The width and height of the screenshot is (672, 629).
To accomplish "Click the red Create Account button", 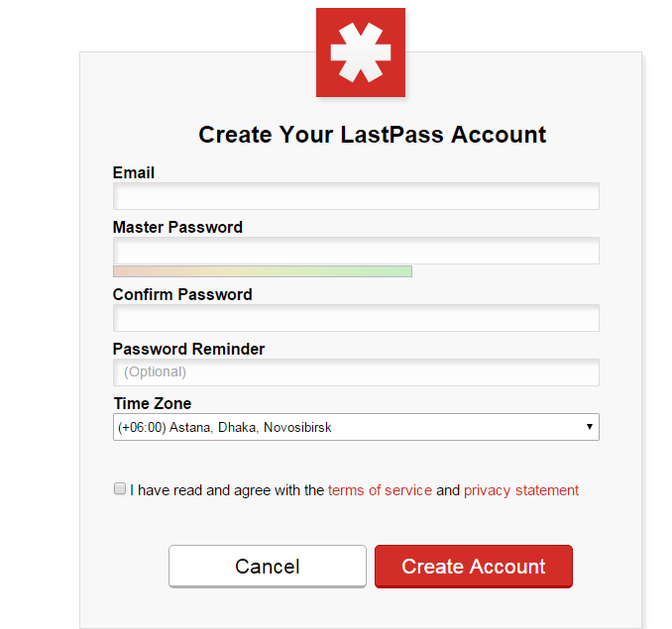I will [473, 567].
